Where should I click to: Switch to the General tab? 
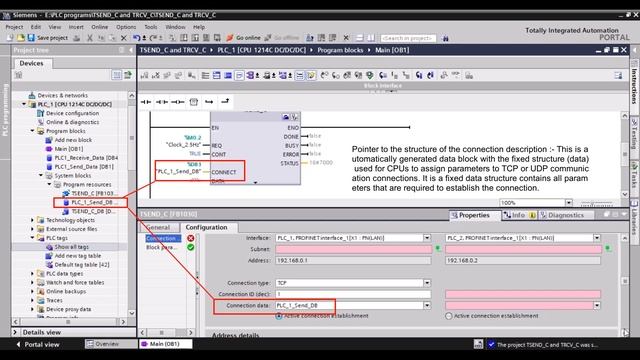coord(158,227)
